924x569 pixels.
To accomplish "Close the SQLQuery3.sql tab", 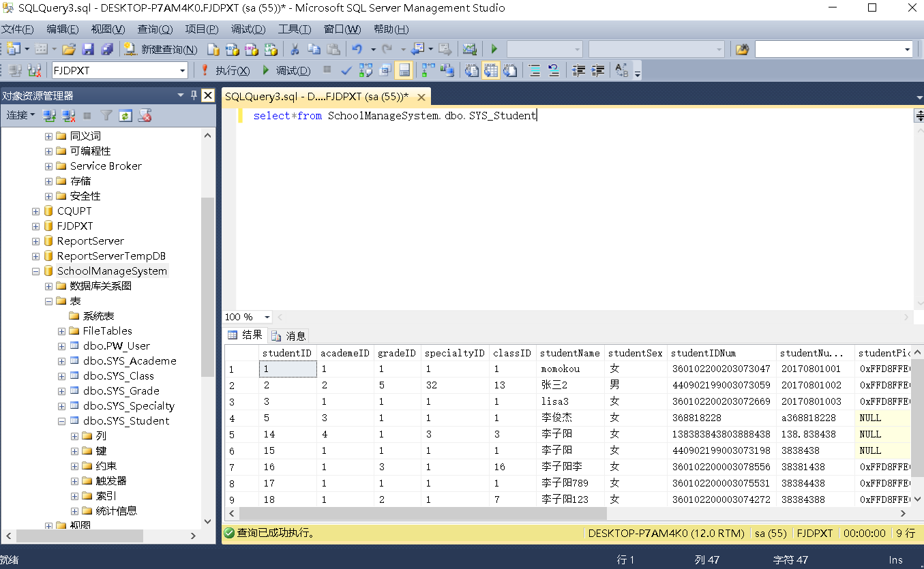I will (421, 97).
